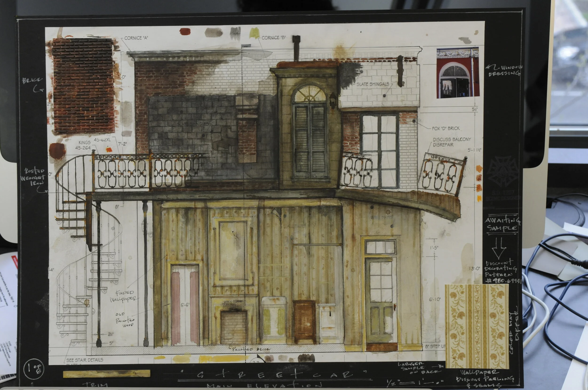Click the pink curtained doorway
This screenshot has width=588, height=390.
185,305
